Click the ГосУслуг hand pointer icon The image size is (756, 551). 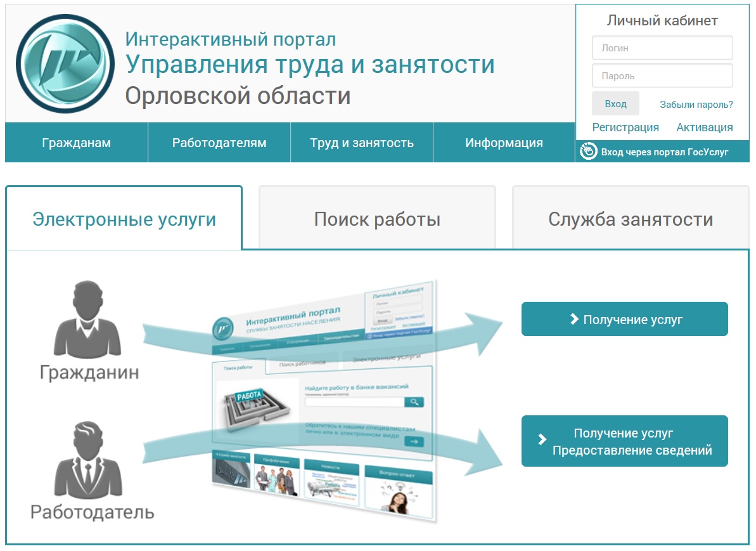point(589,152)
